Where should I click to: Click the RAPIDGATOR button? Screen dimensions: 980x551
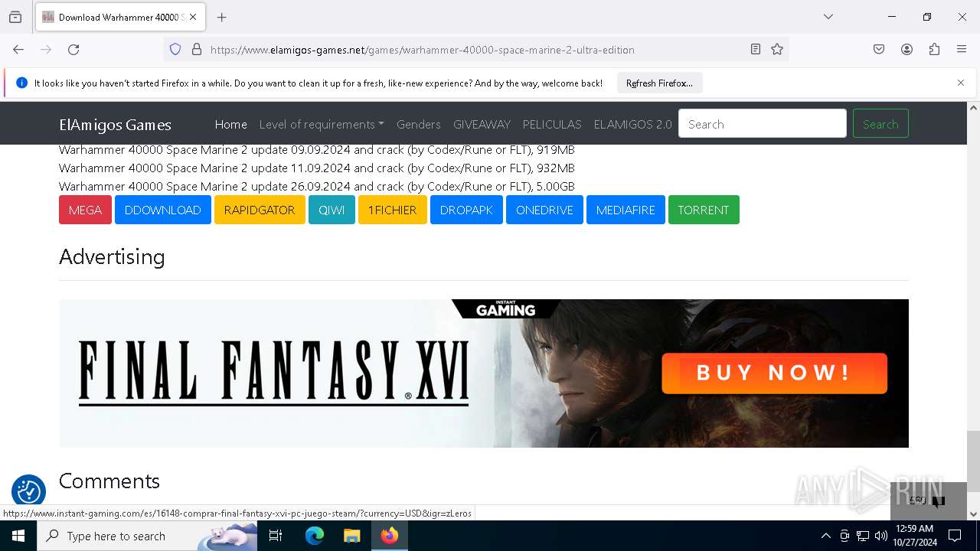pyautogui.click(x=260, y=210)
